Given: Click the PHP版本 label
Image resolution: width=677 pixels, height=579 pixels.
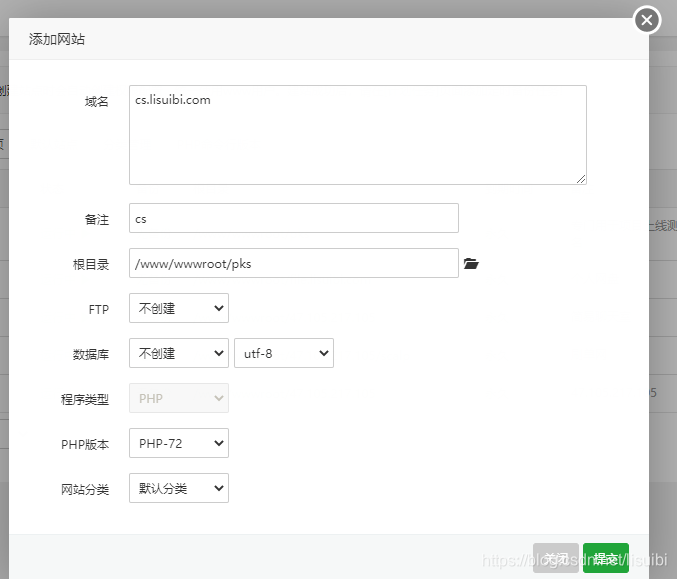Looking at the screenshot, I should 85,444.
